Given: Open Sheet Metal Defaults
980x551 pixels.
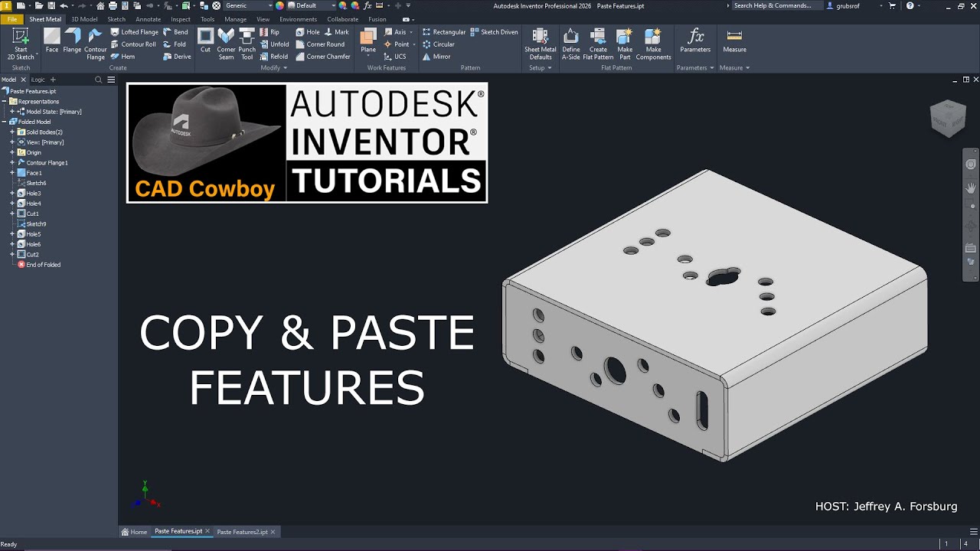Looking at the screenshot, I should (540, 44).
